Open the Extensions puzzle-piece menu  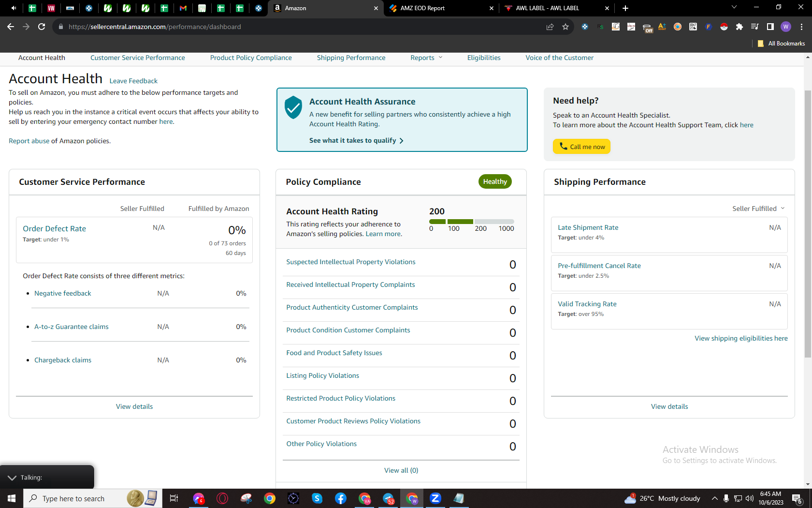(739, 27)
